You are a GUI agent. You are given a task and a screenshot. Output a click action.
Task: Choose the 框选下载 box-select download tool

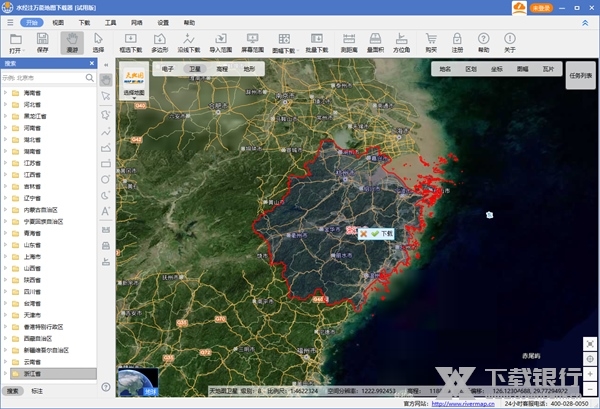131,41
